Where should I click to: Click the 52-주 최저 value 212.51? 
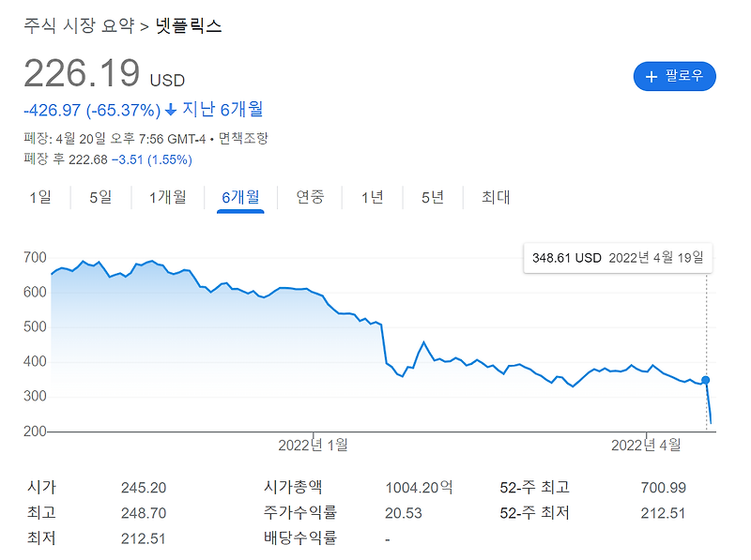tap(663, 513)
